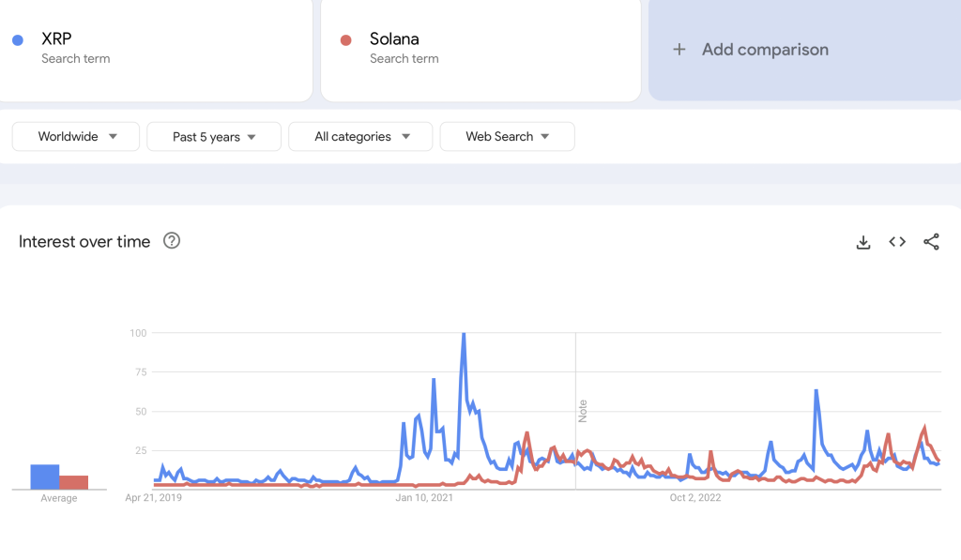This screenshot has width=961, height=560.
Task: Open the Web Search type dropdown
Action: pyautogui.click(x=507, y=136)
